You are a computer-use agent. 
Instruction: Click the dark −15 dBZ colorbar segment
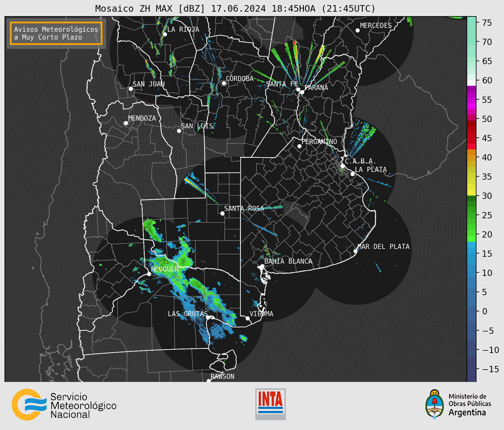[471, 369]
